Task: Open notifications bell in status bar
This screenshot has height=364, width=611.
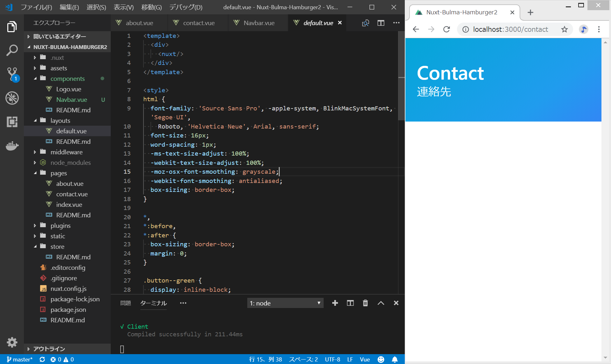Action: [395, 359]
